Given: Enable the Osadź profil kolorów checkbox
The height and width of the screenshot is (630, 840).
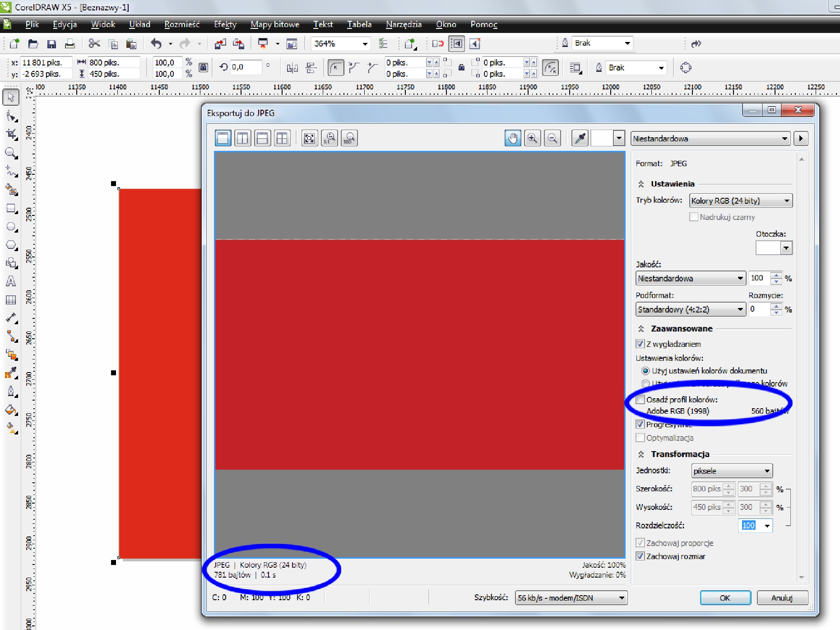Looking at the screenshot, I should [x=640, y=400].
